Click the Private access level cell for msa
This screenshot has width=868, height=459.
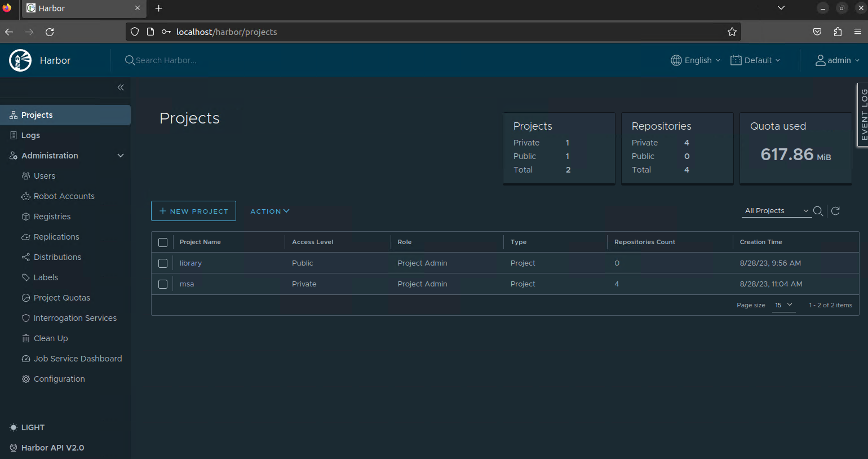coord(304,284)
